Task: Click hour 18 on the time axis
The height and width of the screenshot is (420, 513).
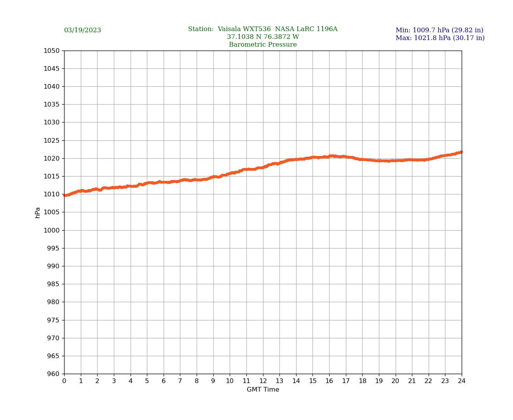Action: (362, 381)
